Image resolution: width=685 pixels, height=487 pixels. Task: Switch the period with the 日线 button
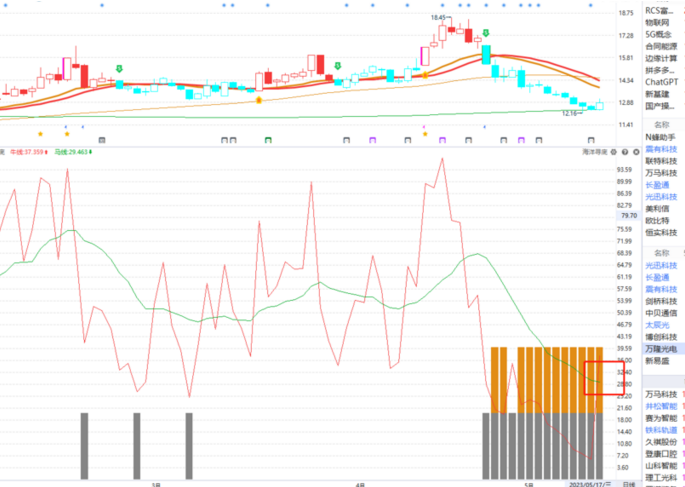point(629,484)
